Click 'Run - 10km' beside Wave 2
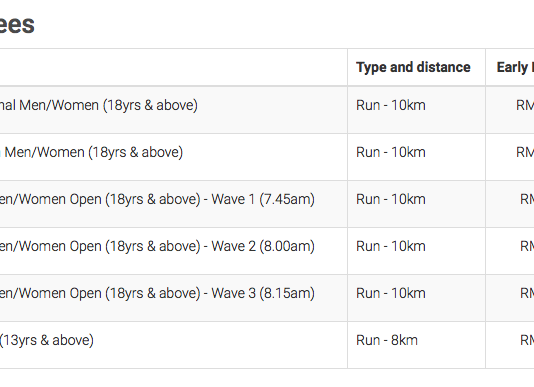Image resolution: width=534 pixels, height=387 pixels. click(391, 246)
